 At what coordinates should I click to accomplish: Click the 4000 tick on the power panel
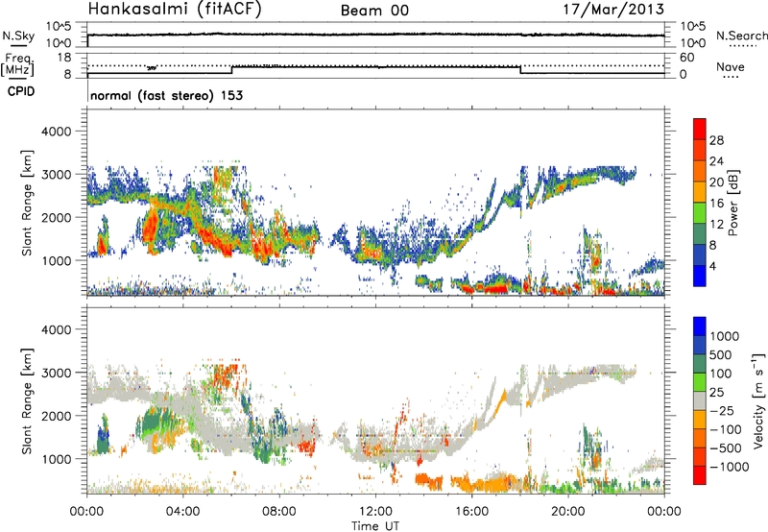pyautogui.click(x=56, y=132)
